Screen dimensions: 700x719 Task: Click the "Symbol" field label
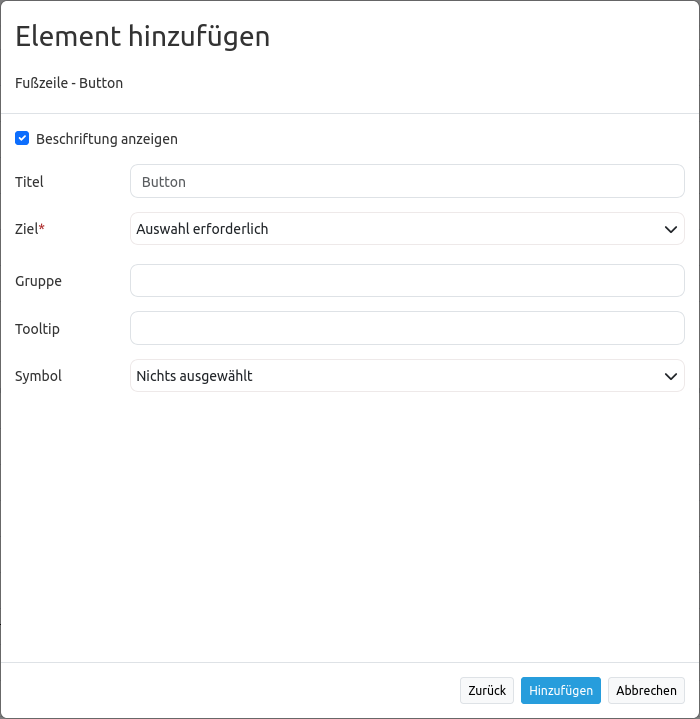[x=39, y=376]
